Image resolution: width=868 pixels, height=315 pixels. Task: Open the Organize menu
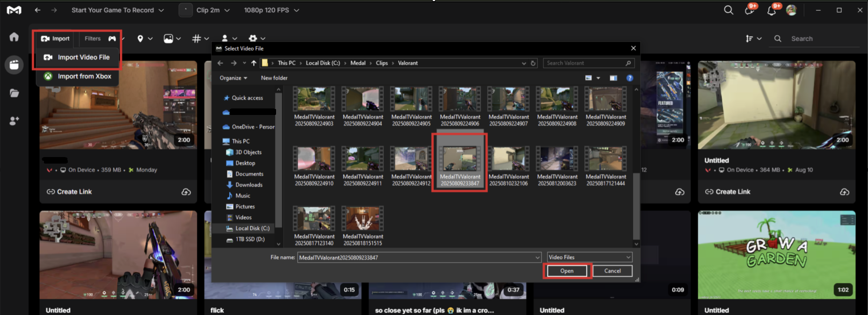pyautogui.click(x=233, y=78)
